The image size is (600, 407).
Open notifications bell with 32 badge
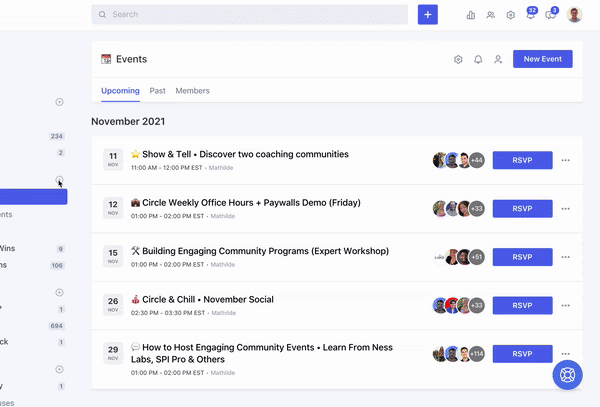[x=530, y=15]
